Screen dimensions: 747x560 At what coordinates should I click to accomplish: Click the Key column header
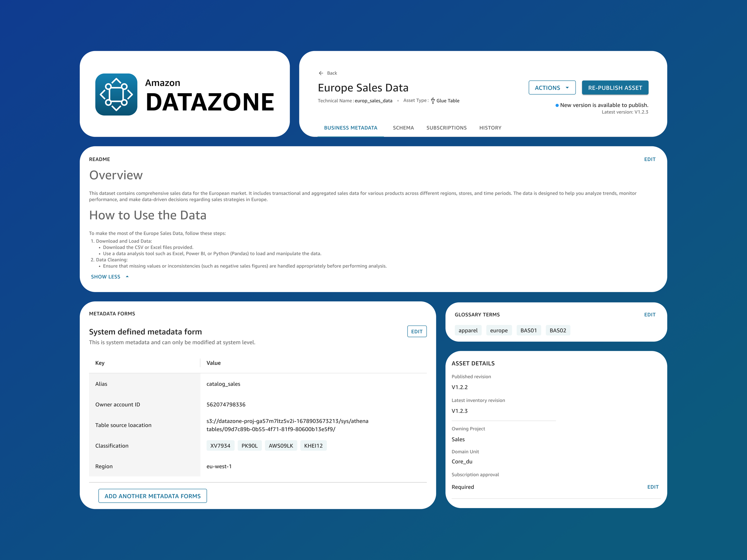pyautogui.click(x=100, y=363)
